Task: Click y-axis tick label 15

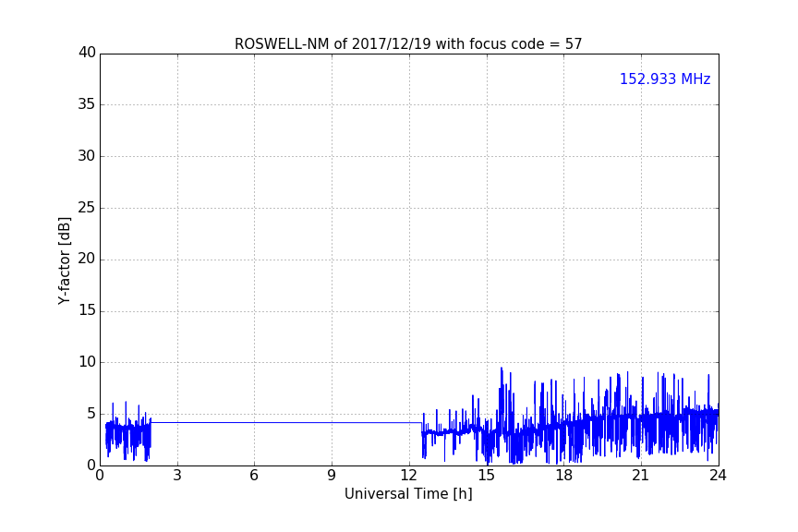Action: (87, 310)
